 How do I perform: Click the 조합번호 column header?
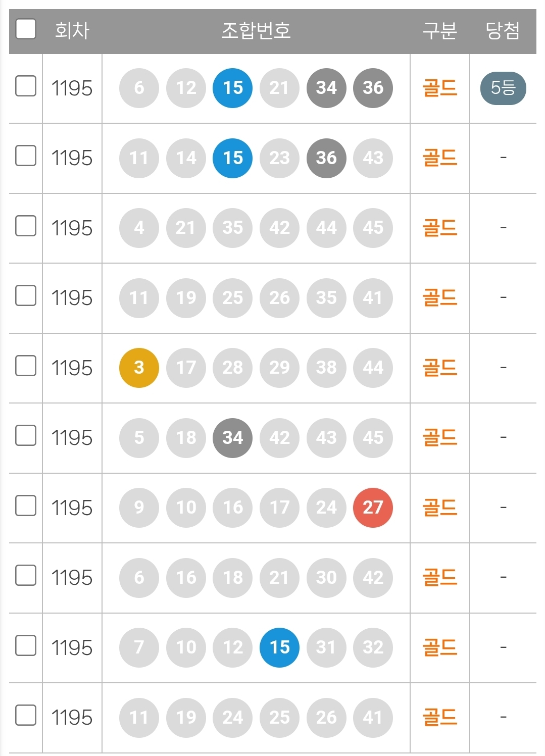[256, 31]
